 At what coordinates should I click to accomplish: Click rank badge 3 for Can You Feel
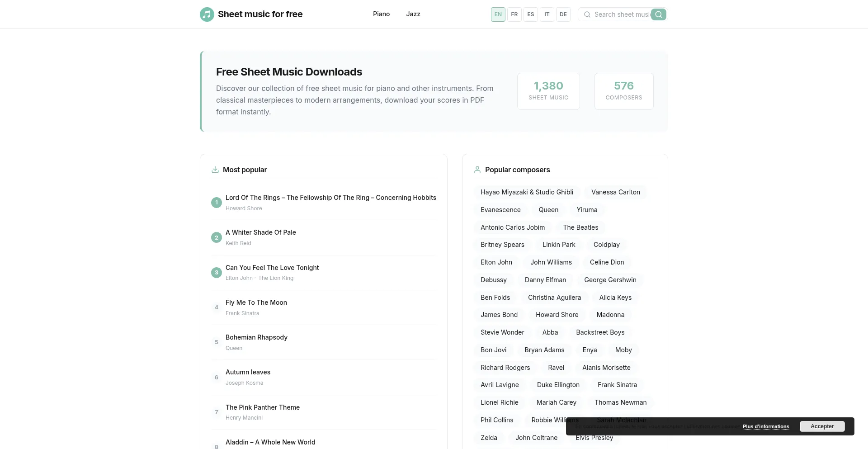click(x=217, y=273)
